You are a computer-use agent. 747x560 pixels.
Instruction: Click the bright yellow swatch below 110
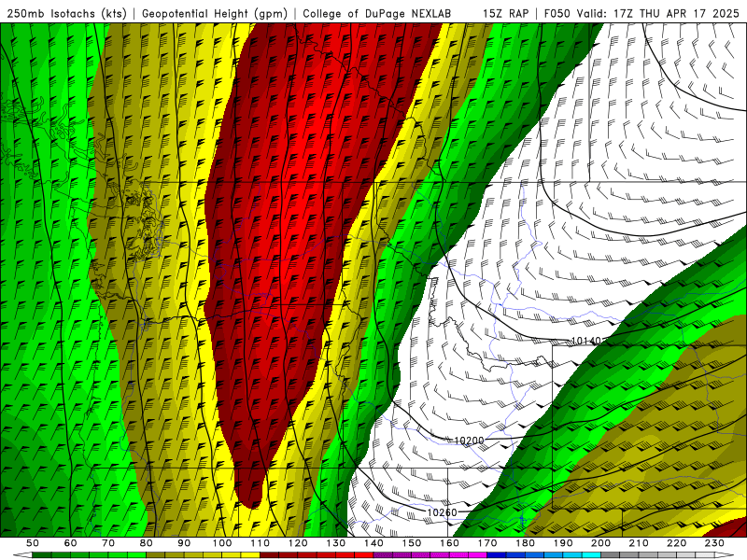250,555
